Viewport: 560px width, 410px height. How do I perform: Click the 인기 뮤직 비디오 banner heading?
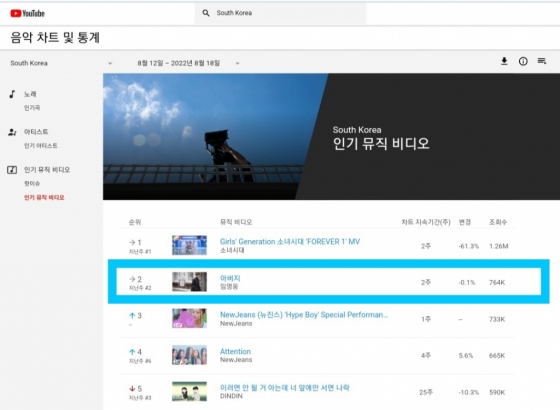381,144
